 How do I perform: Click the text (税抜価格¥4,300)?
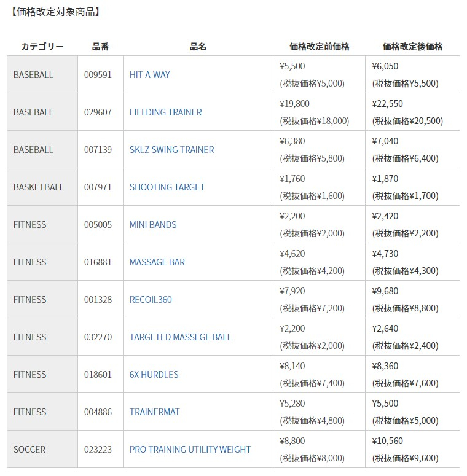pos(405,271)
